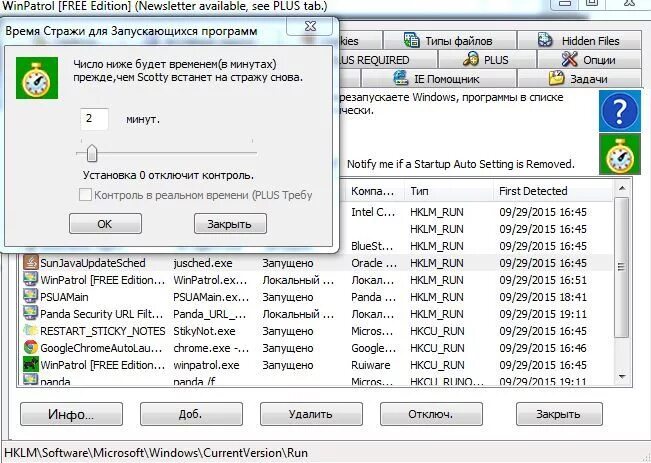Click the 09/29/2015 16:46 date cell
The width and height of the screenshot is (651, 463).
[x=543, y=348]
